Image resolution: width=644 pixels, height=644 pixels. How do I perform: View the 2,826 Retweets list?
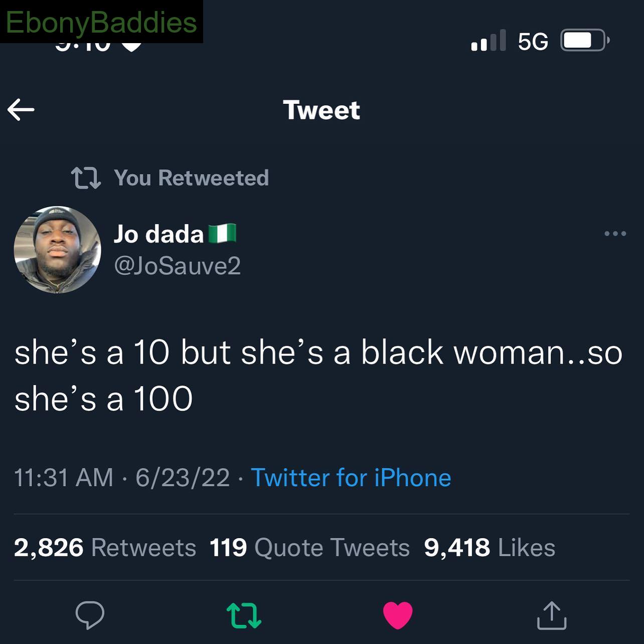(105, 547)
